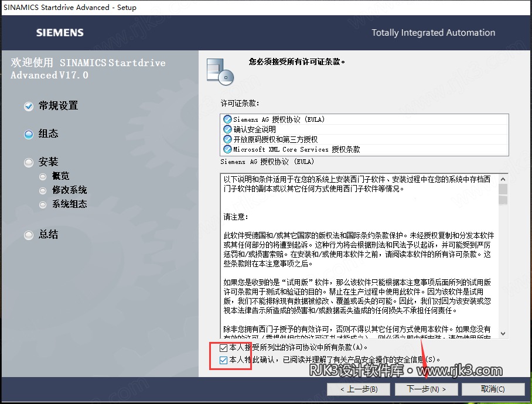Go to the 概览 sub-step label
This screenshot has width=532, height=404.
coord(61,176)
